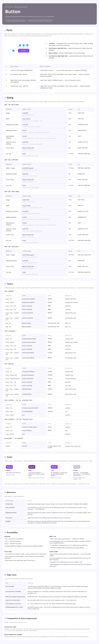
Task: Select the '#cac7ce' hex value
Action: coord(50,379)
